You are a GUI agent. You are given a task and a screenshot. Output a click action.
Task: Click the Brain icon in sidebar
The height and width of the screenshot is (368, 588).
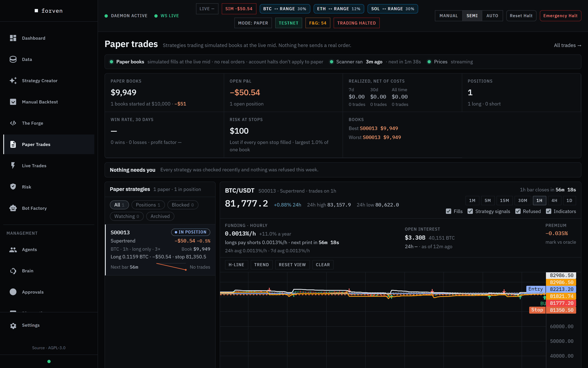tap(13, 271)
